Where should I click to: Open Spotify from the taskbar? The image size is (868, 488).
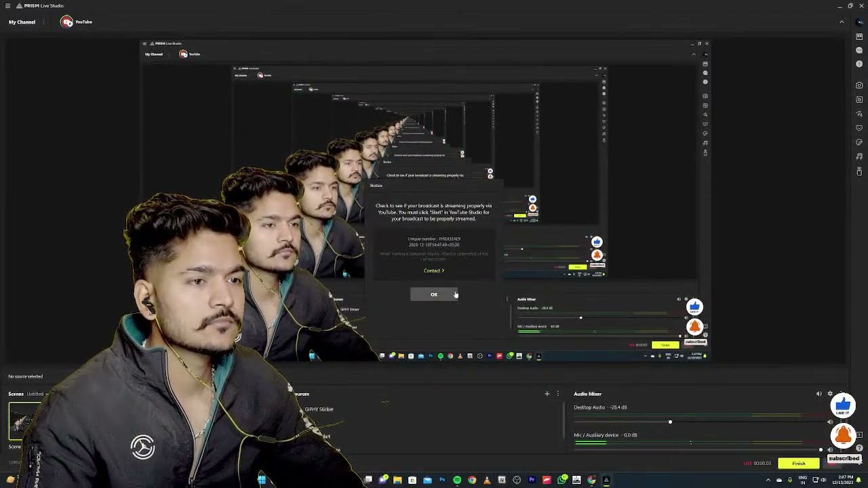coord(457,480)
